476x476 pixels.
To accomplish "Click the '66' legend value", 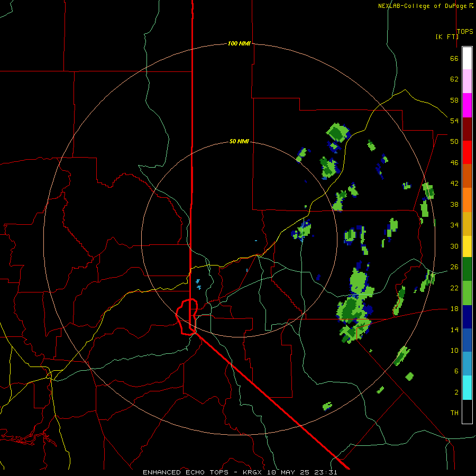I will coord(454,58).
